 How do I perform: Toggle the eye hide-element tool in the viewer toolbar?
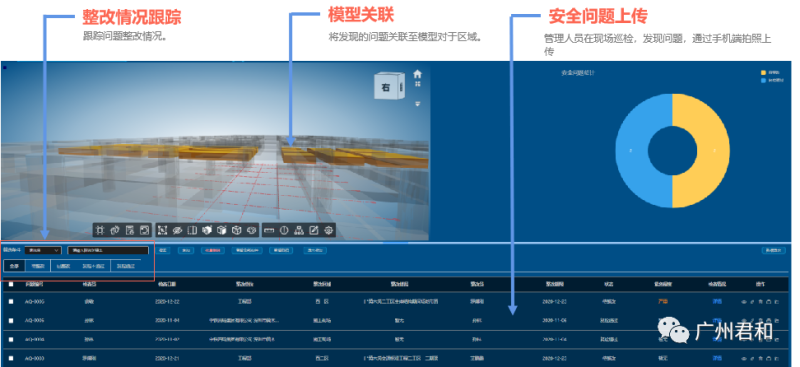177,230
